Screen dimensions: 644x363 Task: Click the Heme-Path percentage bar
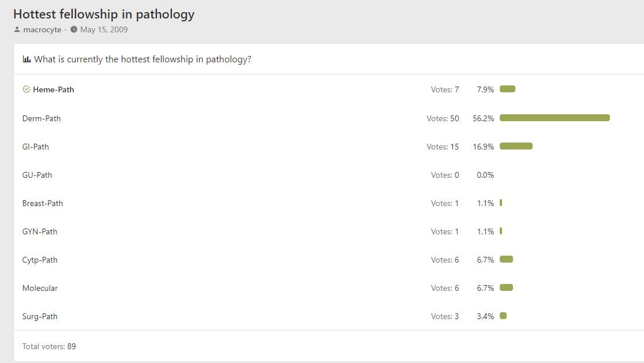click(x=507, y=89)
